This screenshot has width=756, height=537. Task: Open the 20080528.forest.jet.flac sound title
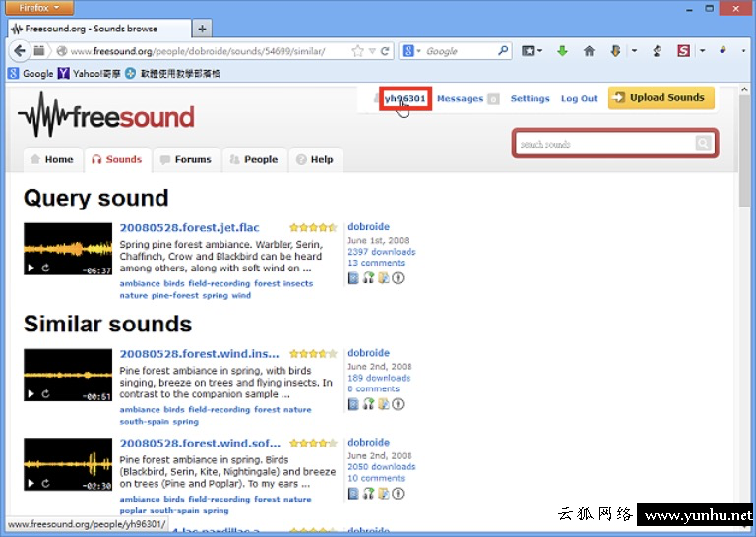coord(189,227)
